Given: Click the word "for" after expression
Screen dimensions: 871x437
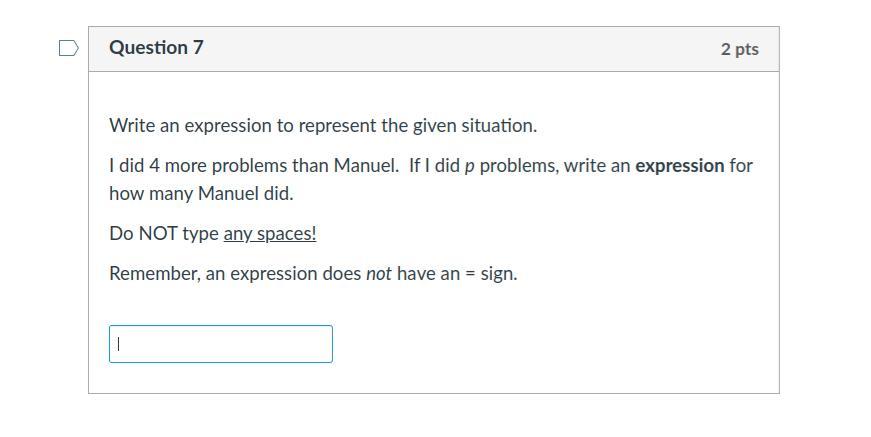Looking at the screenshot, I should point(741,166).
